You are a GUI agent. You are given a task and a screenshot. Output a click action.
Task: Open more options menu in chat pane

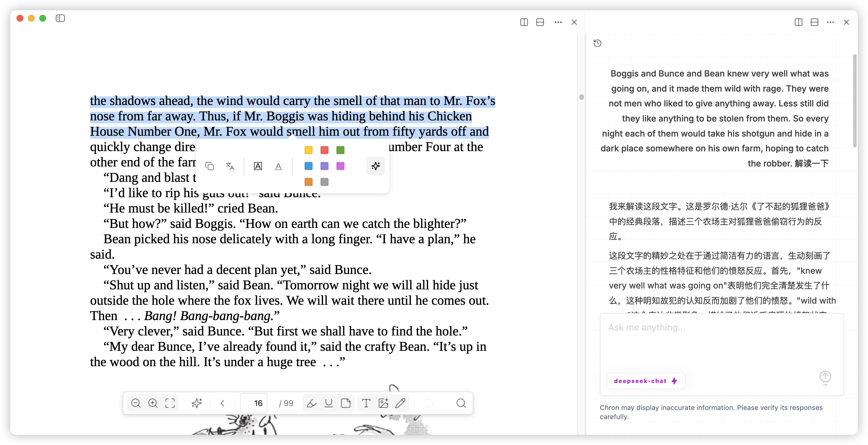pos(830,22)
